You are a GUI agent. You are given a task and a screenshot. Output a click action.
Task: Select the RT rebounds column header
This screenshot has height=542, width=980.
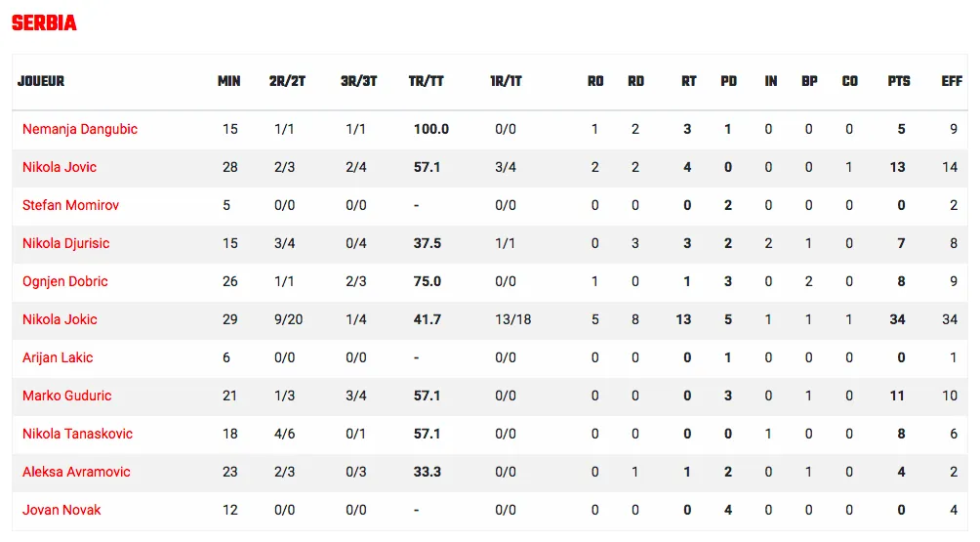click(689, 82)
